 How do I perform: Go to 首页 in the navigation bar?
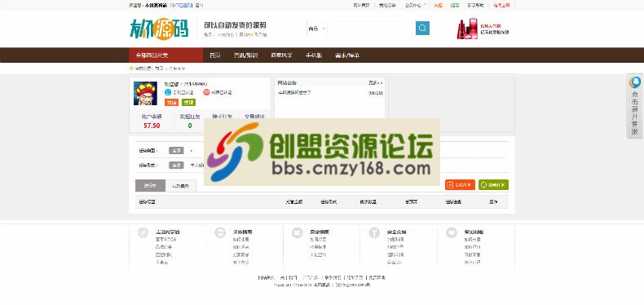click(x=215, y=55)
